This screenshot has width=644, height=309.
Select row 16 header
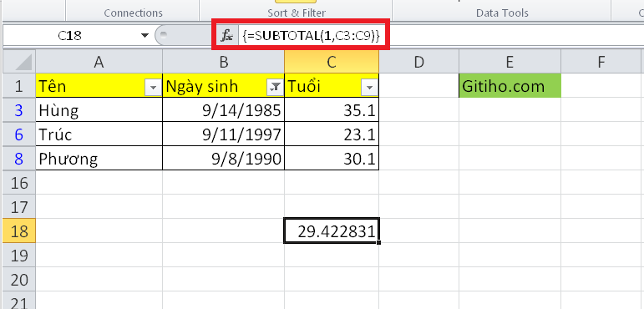point(19,183)
